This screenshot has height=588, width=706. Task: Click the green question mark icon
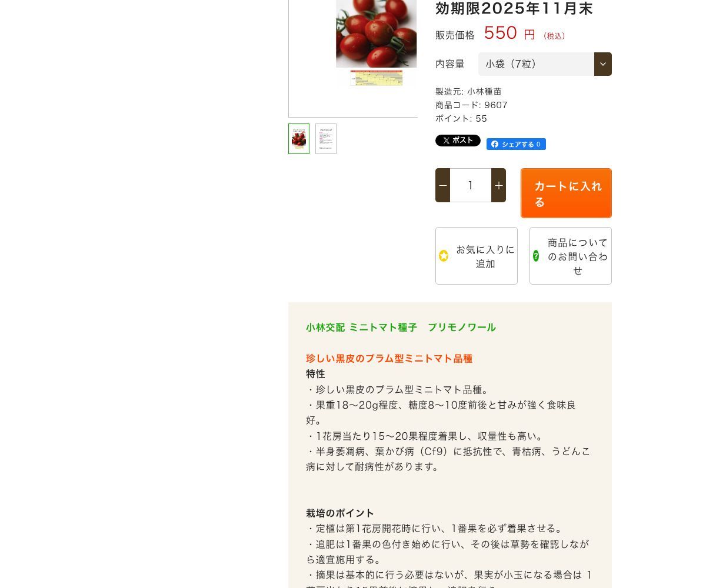[536, 256]
